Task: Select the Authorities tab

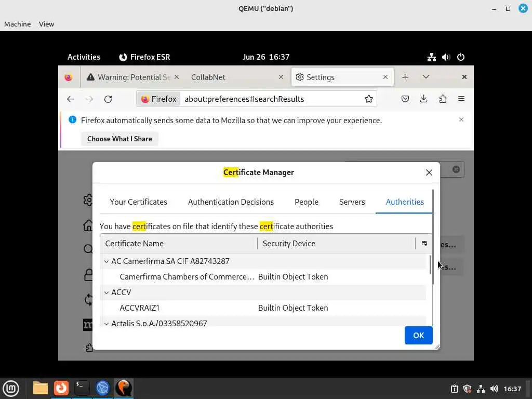Action: pyautogui.click(x=404, y=202)
